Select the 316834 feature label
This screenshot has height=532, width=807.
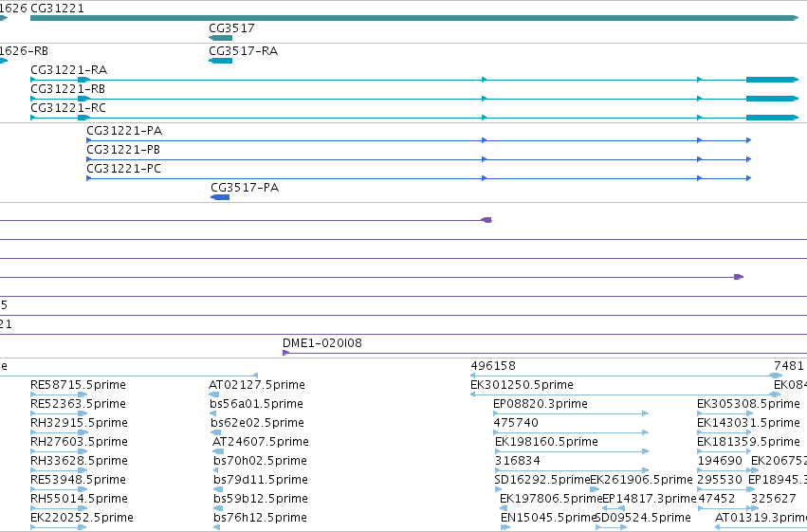518,461
